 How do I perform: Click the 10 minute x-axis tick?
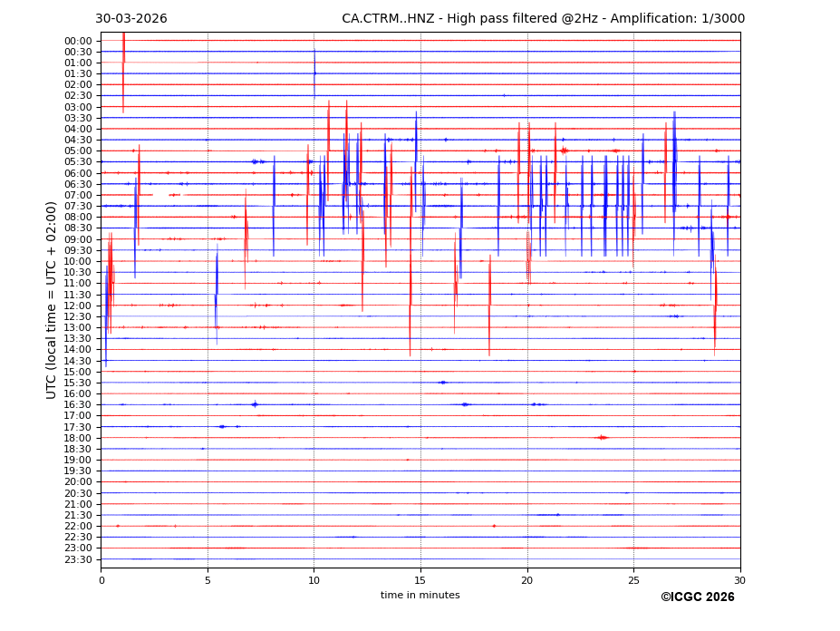pos(314,580)
